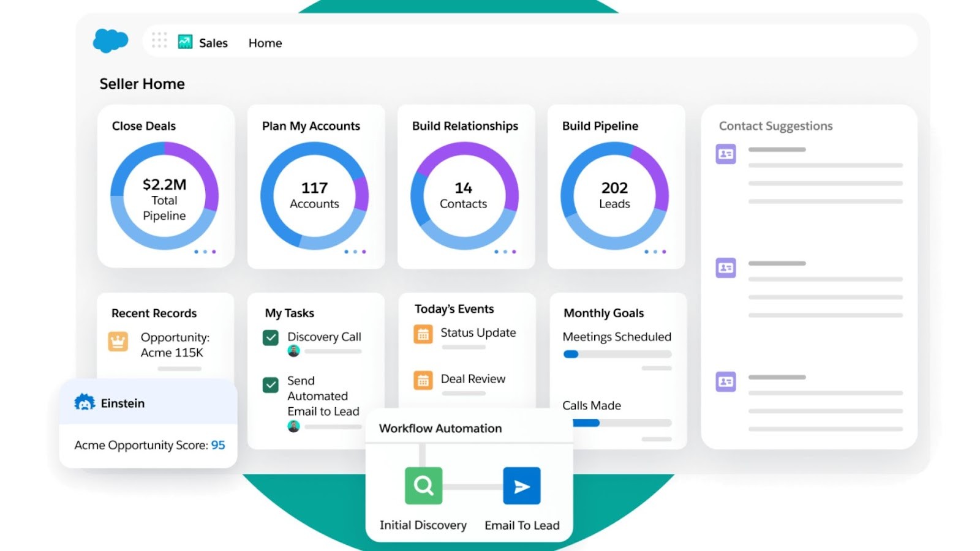Open the App Launcher waffle icon
Viewport: 980px width, 551px height.
[159, 40]
